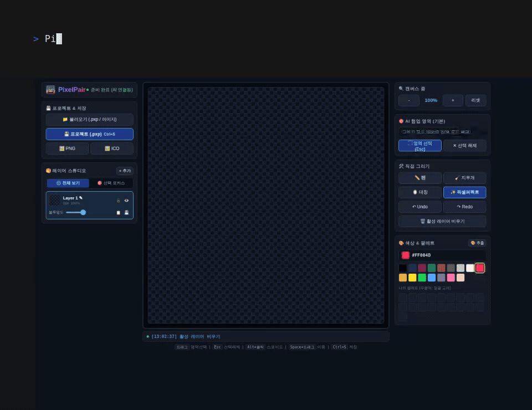Zoom in canvas with plus button
Viewport: 532px width, 410px height.
tap(453, 100)
